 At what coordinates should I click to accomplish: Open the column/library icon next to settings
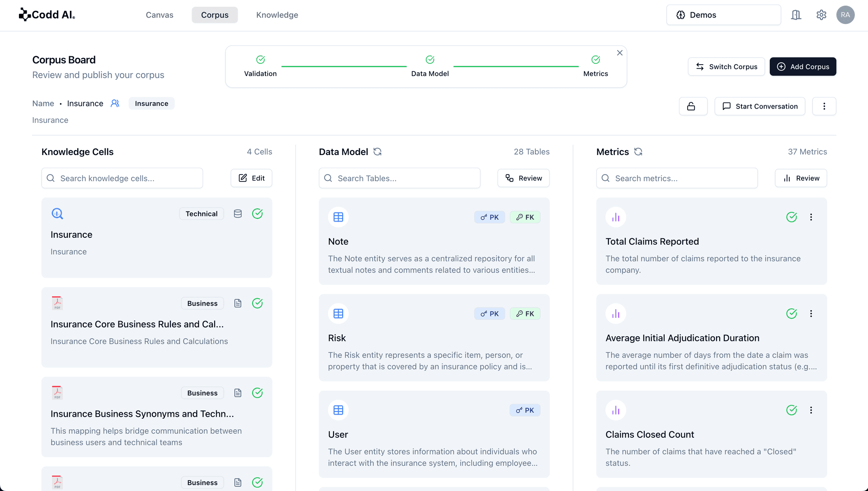coord(796,14)
